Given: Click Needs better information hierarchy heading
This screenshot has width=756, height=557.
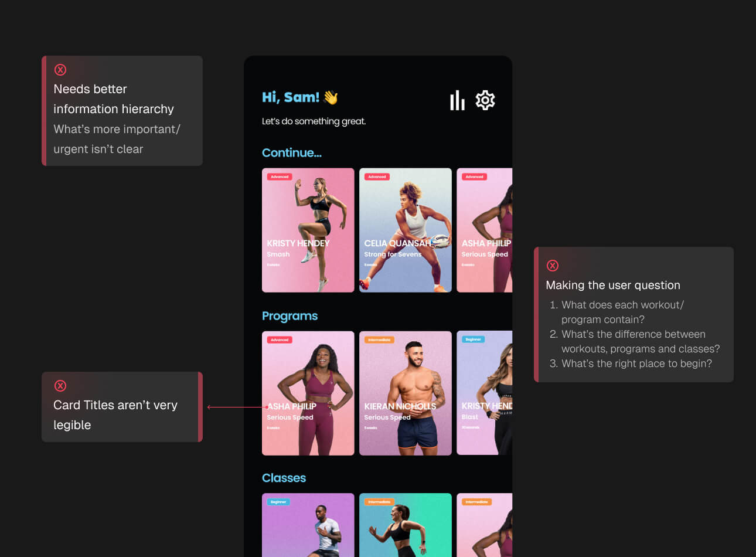Looking at the screenshot, I should pos(114,99).
